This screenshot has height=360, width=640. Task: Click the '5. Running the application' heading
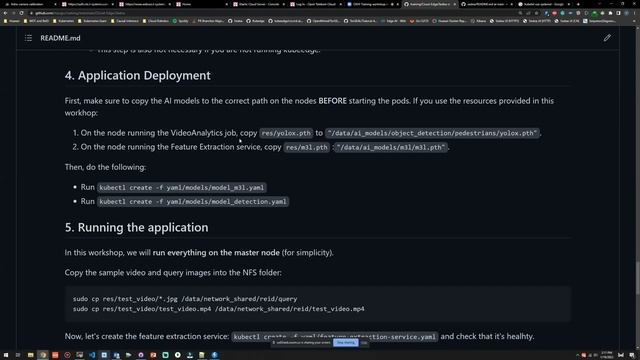coord(136,227)
